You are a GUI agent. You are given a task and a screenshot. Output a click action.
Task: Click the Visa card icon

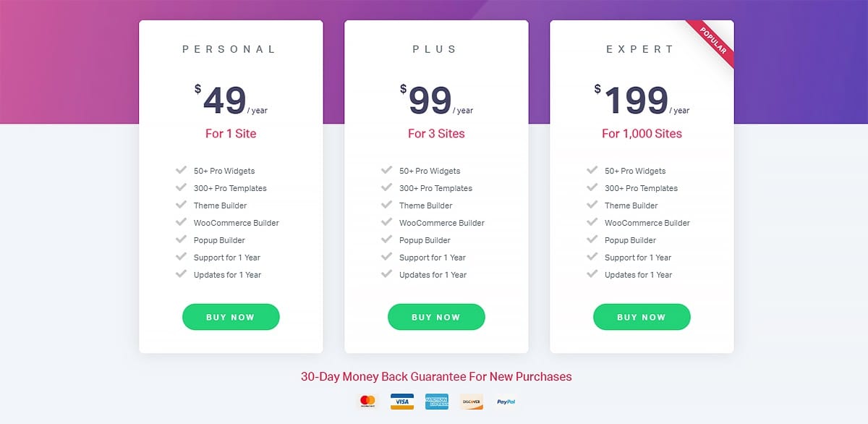click(x=402, y=402)
